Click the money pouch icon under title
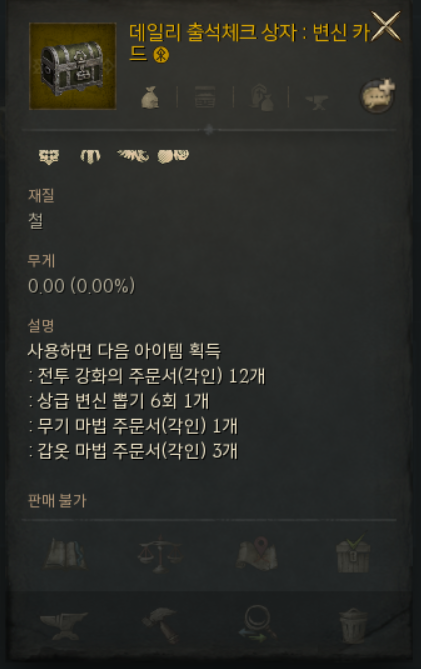This screenshot has height=669, width=421. pos(150,97)
